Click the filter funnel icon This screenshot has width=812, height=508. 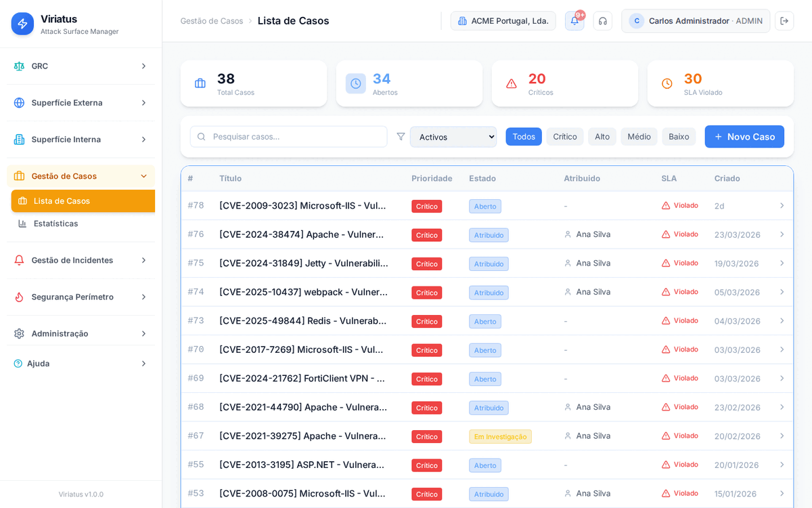click(x=401, y=137)
